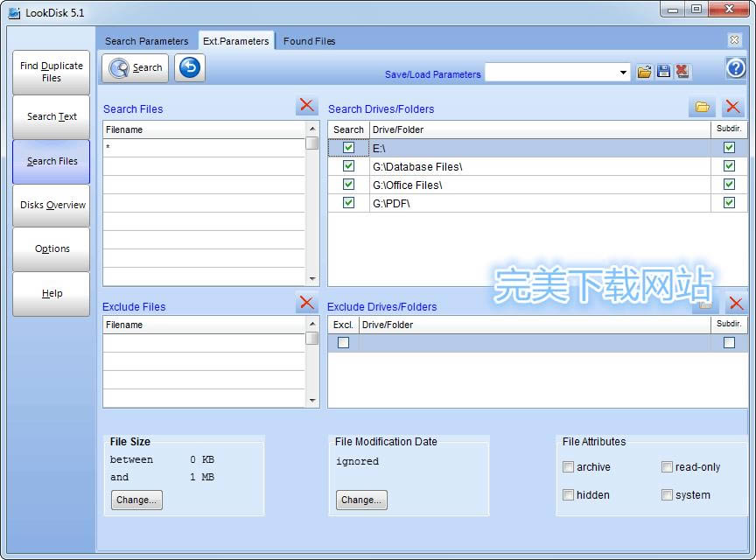Open Options in the sidebar
The image size is (756, 560).
tap(51, 248)
